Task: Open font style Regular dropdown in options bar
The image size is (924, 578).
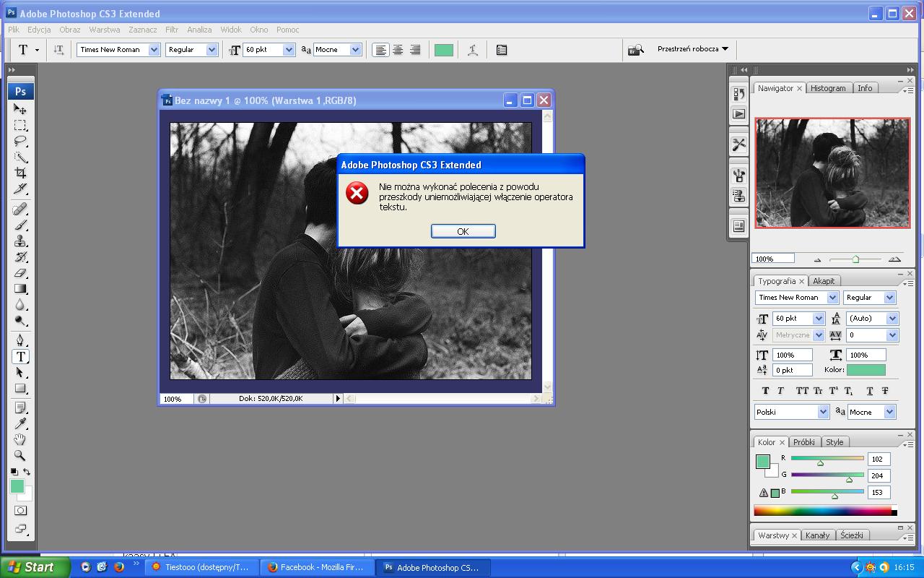Action: [x=212, y=50]
